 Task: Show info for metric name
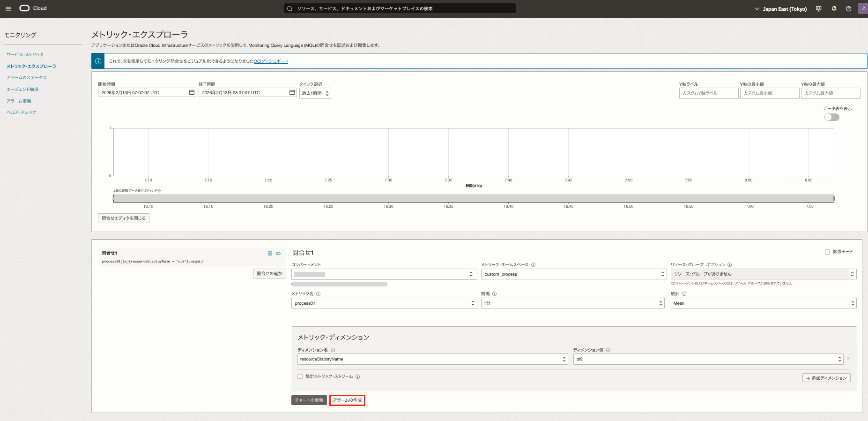click(318, 294)
